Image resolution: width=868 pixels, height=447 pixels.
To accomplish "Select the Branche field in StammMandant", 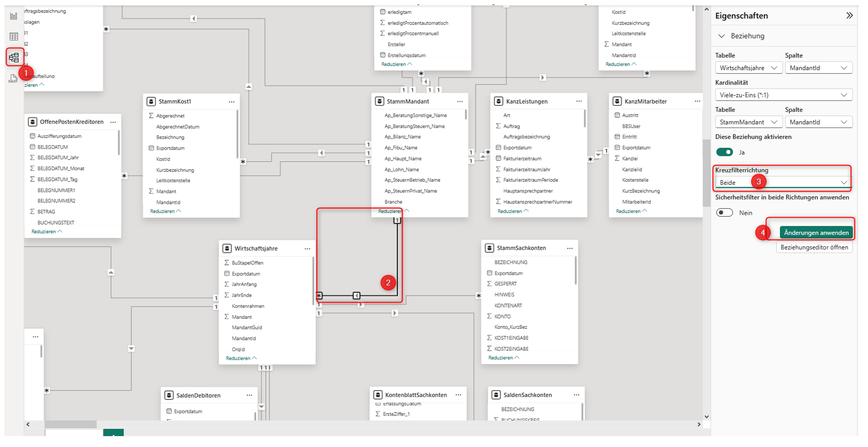I will pyautogui.click(x=393, y=202).
